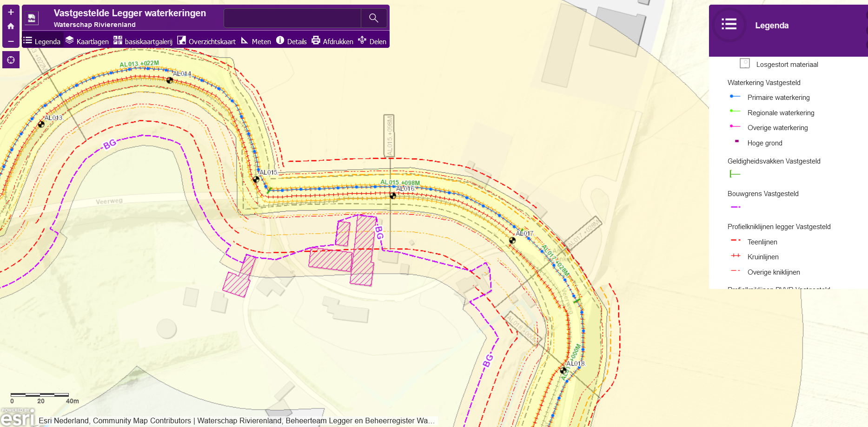The width and height of the screenshot is (868, 427).
Task: Click the 'Profielkniklijnen legger Vastgesteld' heading
Action: pyautogui.click(x=779, y=227)
